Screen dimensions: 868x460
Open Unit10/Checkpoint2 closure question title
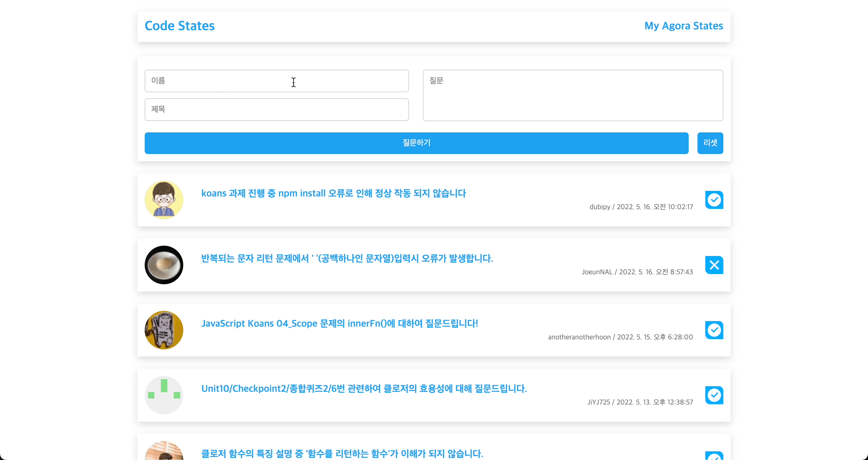point(363,388)
